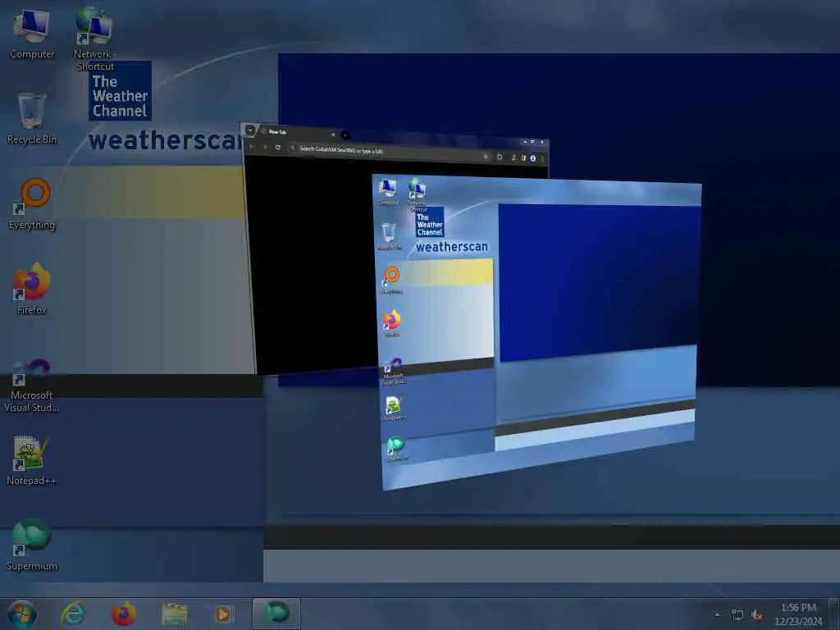Open the clock showing 1:56 PM
Image resolution: width=840 pixels, height=630 pixels.
(798, 614)
